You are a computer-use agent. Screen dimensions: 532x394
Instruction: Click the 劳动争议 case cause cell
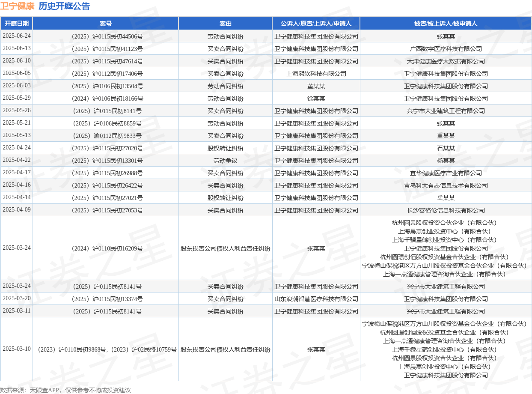click(226, 161)
